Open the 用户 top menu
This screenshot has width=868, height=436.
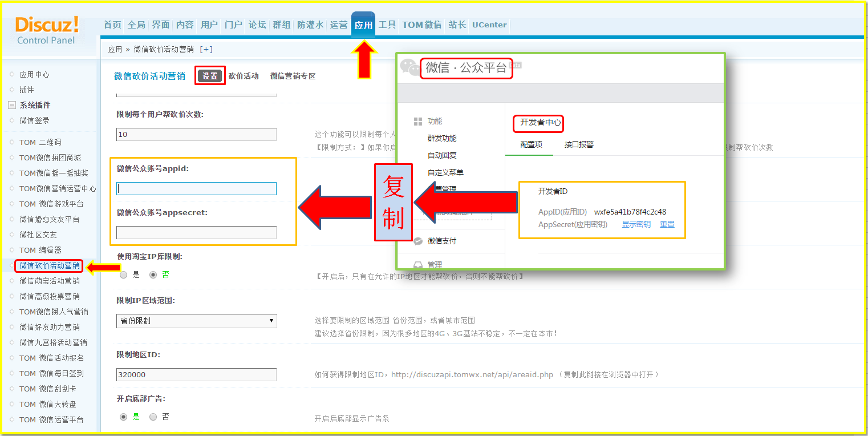[x=209, y=25]
